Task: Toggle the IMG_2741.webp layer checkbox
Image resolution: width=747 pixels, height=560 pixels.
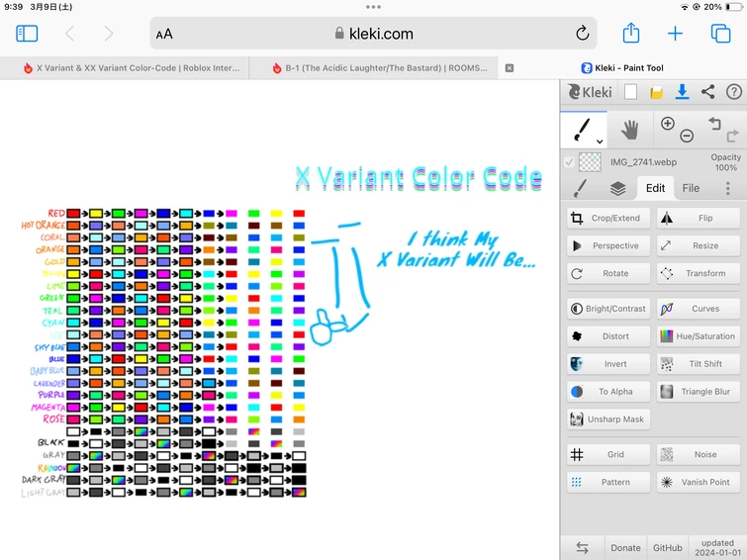Action: click(569, 162)
